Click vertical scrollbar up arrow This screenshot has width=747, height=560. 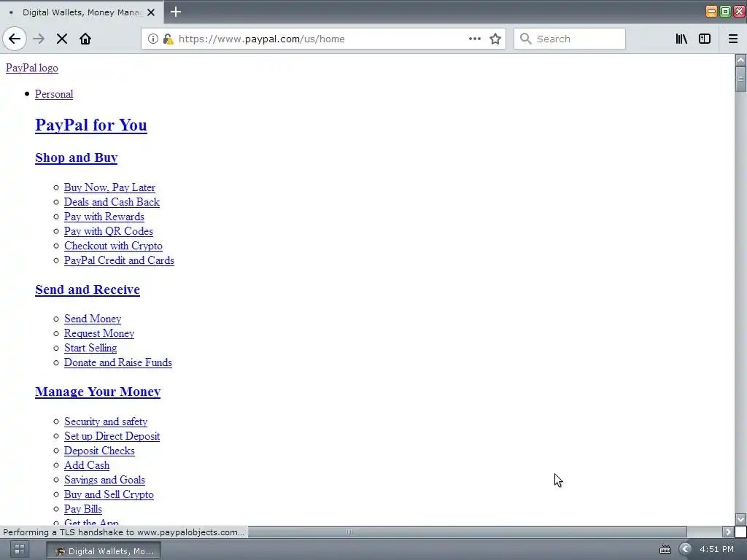tap(740, 60)
